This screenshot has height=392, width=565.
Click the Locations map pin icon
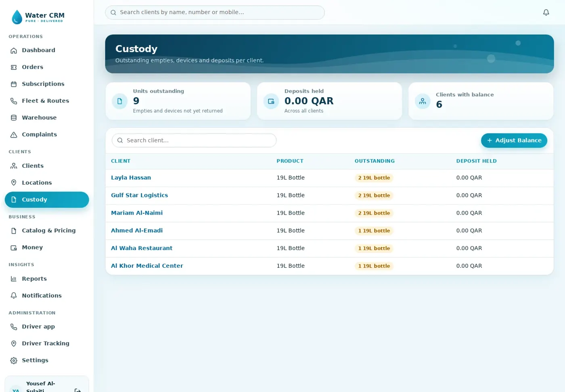point(14,183)
